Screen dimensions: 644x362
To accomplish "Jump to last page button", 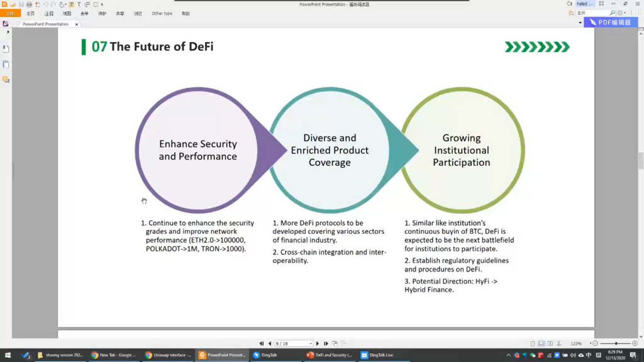I will [x=325, y=344].
